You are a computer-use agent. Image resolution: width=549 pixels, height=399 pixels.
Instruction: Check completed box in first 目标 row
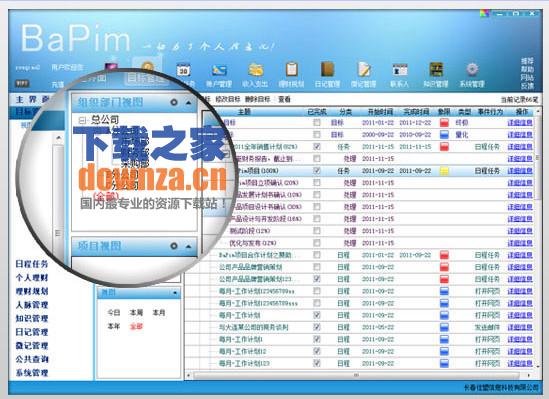[x=317, y=122]
